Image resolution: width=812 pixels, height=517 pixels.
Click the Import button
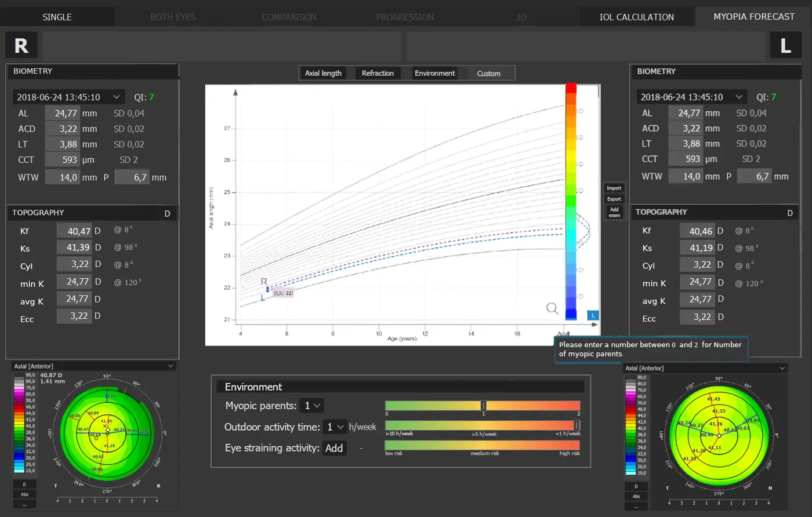click(614, 188)
